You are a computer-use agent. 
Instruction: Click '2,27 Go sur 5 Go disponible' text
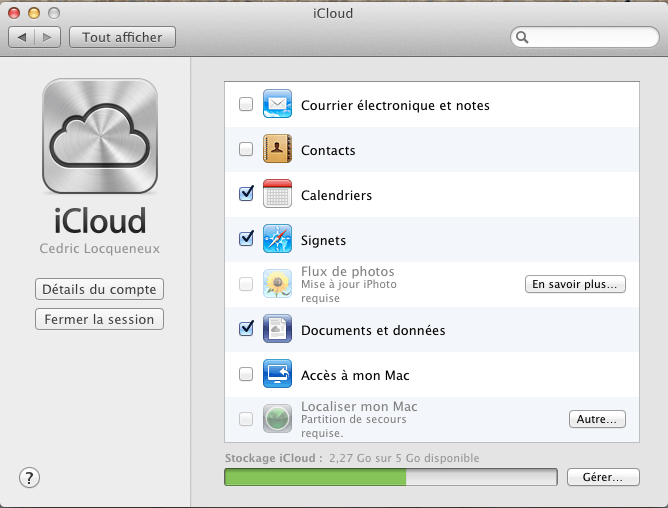[x=404, y=459]
